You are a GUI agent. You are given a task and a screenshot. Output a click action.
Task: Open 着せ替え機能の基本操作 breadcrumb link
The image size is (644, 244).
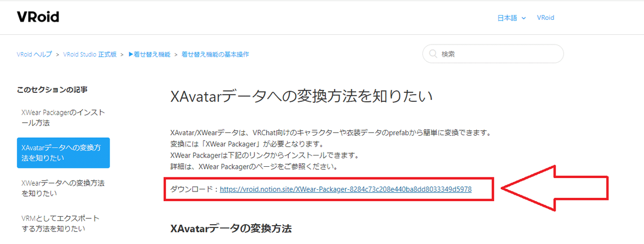(x=215, y=54)
